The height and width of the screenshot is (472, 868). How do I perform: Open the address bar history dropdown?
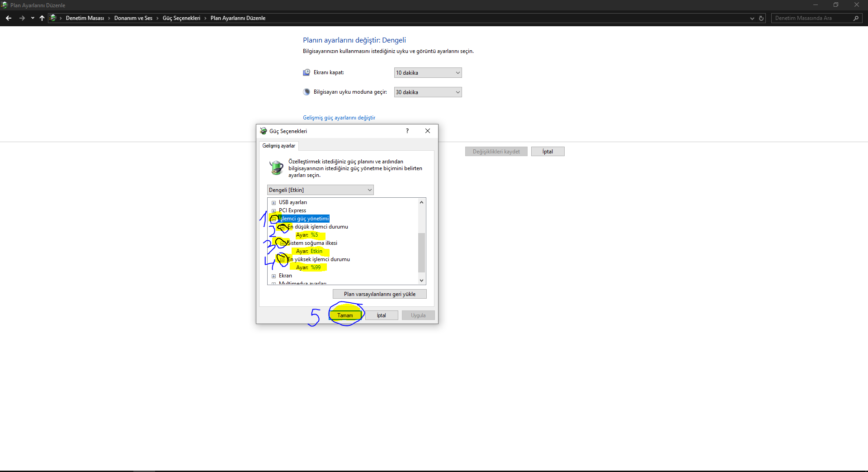tap(752, 18)
